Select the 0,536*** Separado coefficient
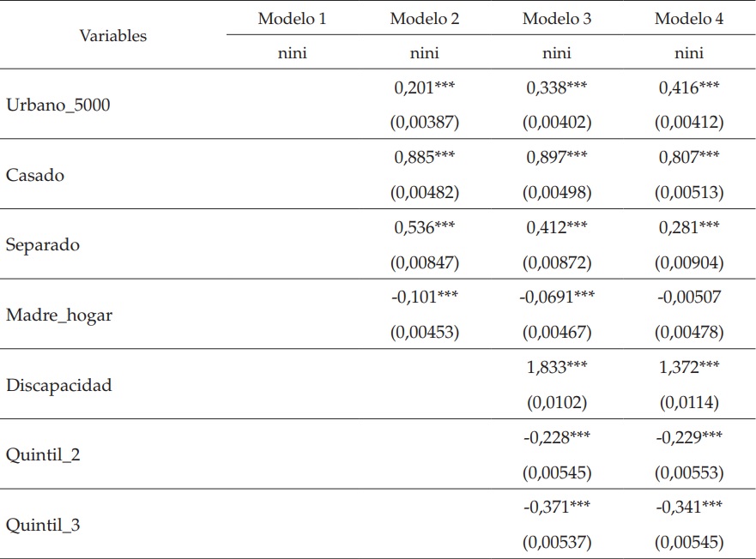 point(425,227)
